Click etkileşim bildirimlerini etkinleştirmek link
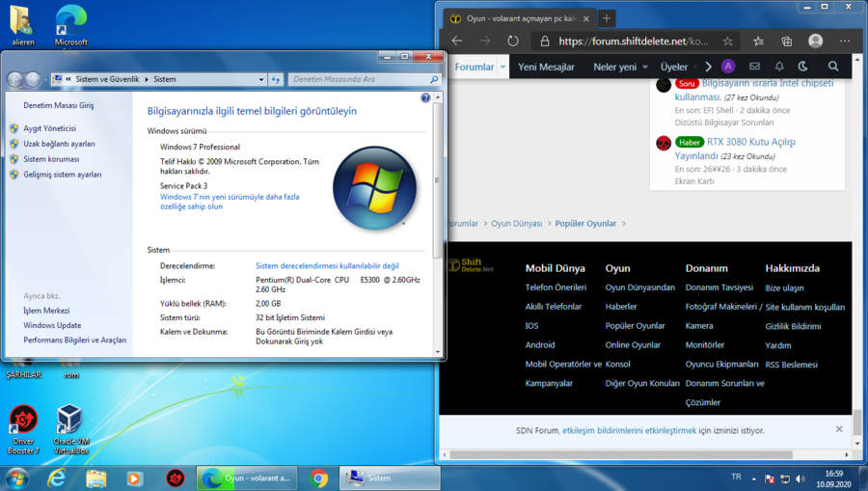 pos(630,430)
